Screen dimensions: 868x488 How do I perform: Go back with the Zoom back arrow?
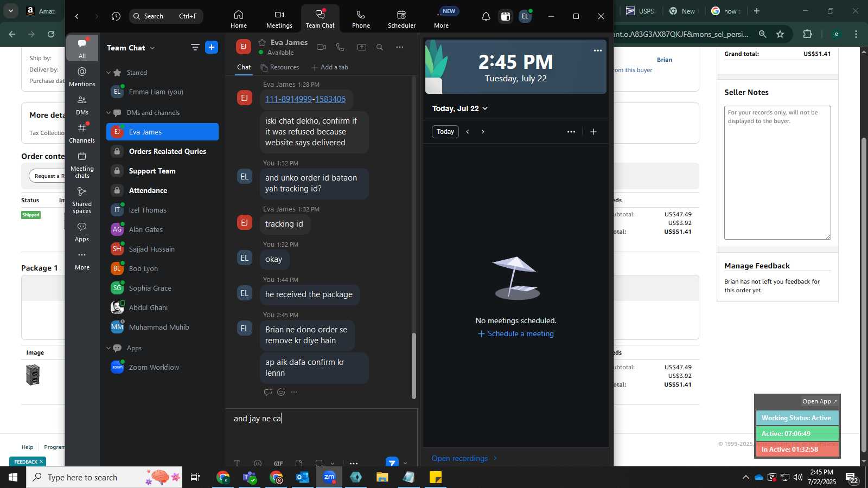point(77,16)
